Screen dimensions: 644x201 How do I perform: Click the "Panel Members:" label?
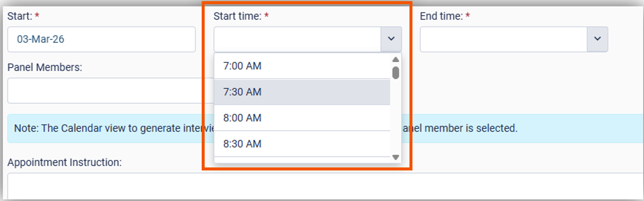(x=45, y=67)
